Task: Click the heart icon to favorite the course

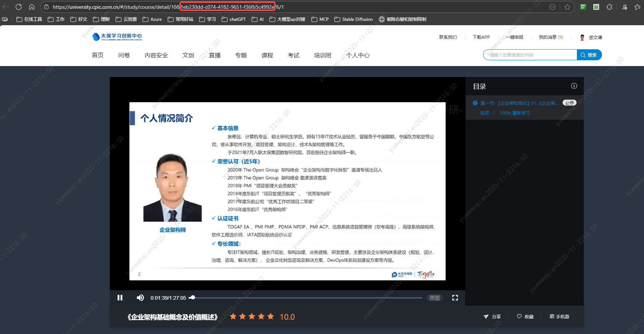Action: pos(519,316)
